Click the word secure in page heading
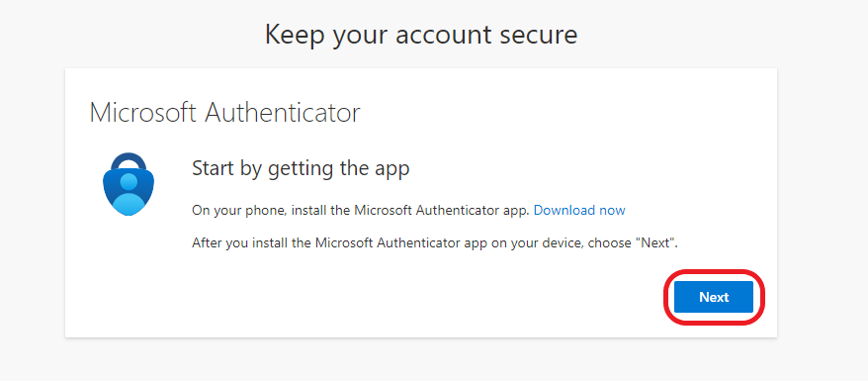This screenshot has width=868, height=381. (539, 35)
